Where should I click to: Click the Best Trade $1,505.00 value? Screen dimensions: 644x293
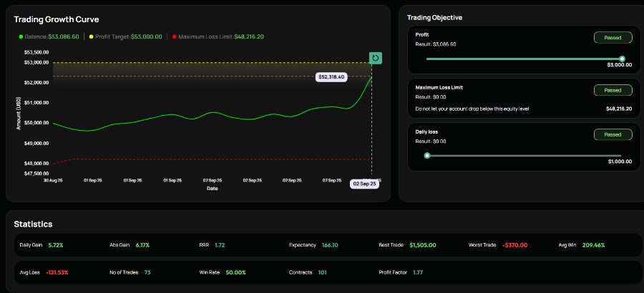(x=423, y=245)
